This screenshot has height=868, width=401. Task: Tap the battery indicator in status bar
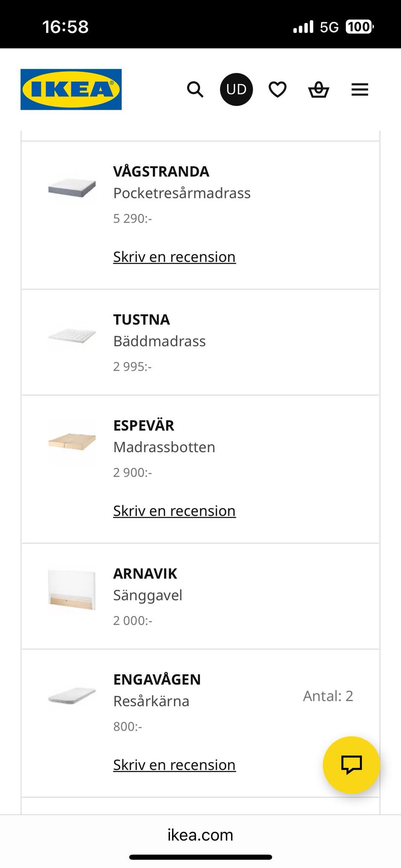[359, 27]
